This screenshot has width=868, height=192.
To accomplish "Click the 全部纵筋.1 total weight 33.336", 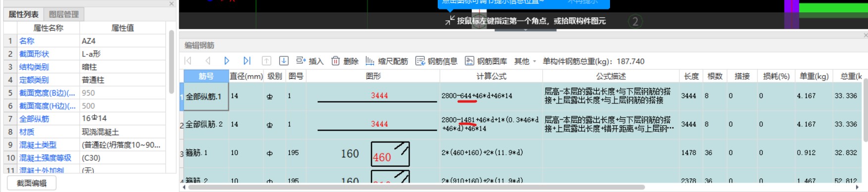I will click(x=848, y=96).
